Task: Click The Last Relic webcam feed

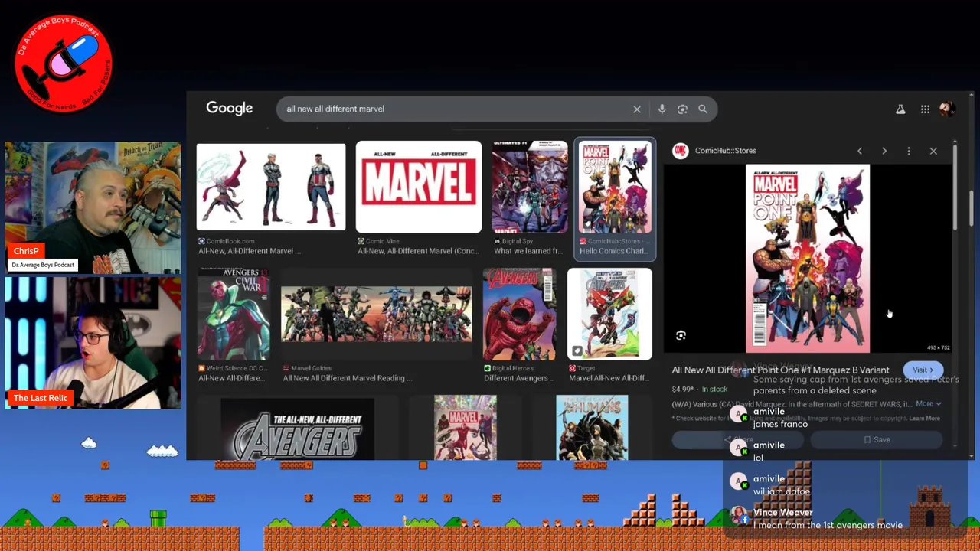Action: pyautogui.click(x=93, y=342)
